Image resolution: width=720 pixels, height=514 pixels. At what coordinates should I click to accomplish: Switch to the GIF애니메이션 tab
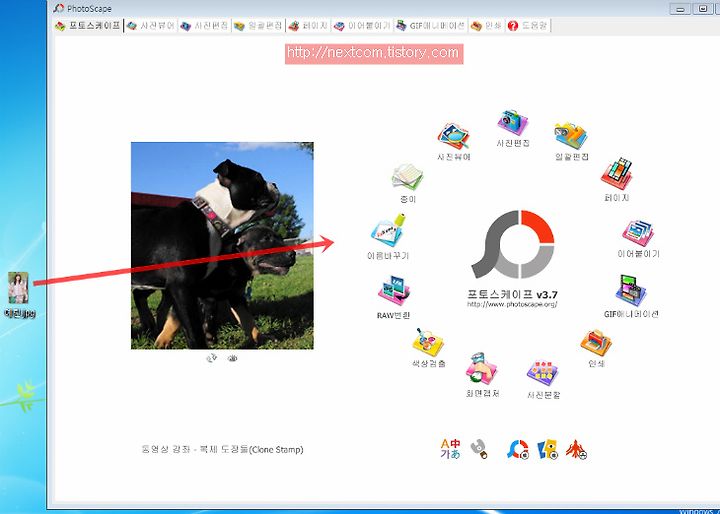[431, 26]
